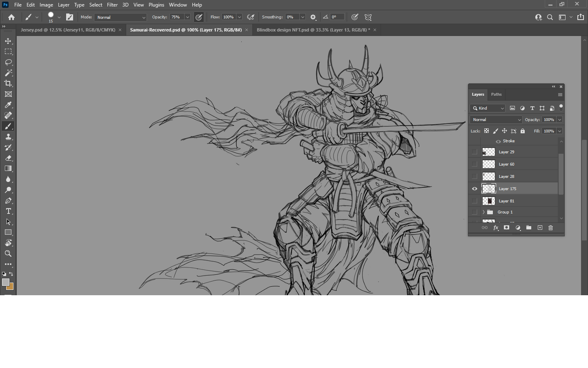Reset default foreground and background colors

click(x=4, y=274)
